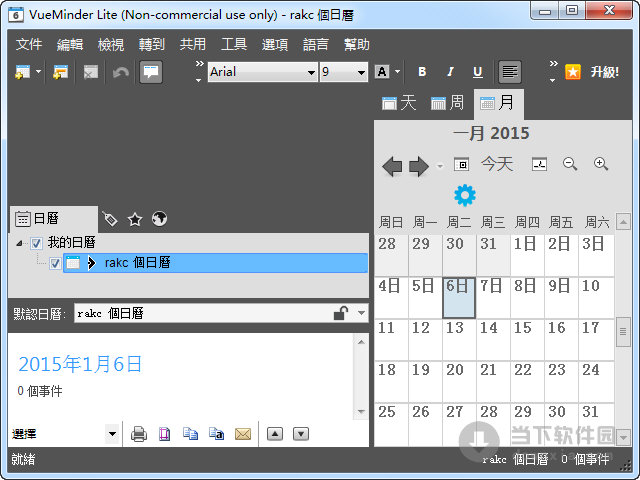Select the 月 month view tab

[498, 104]
